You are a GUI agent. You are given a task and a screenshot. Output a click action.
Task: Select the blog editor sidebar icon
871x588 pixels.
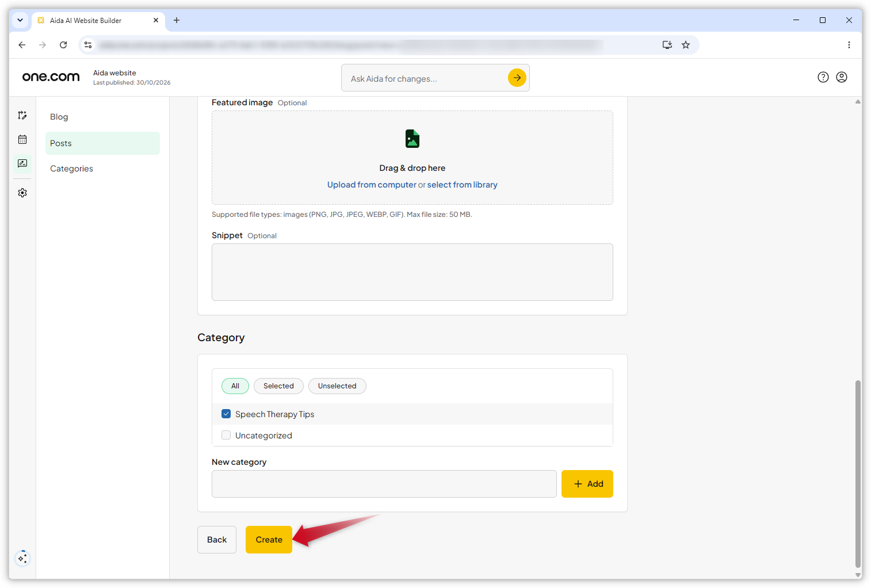click(22, 164)
